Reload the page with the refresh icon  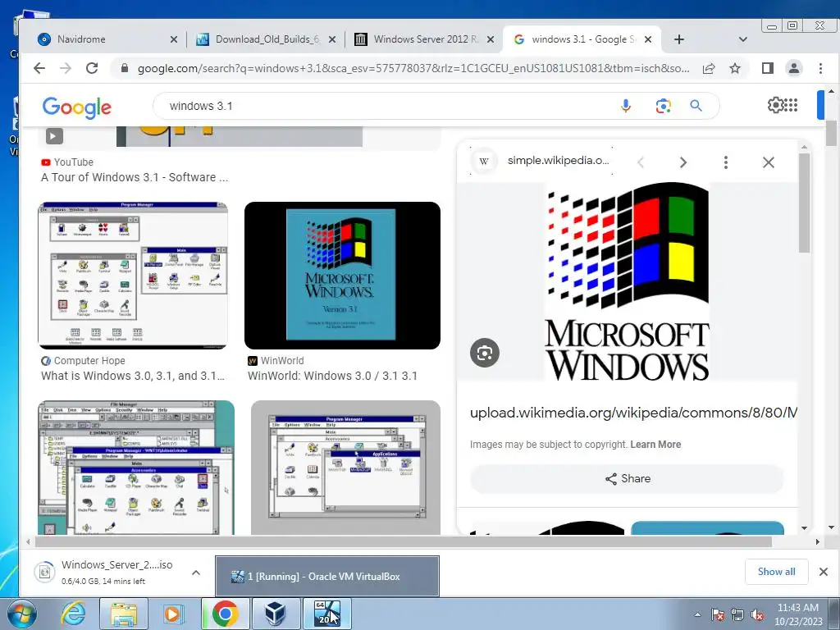[x=92, y=68]
